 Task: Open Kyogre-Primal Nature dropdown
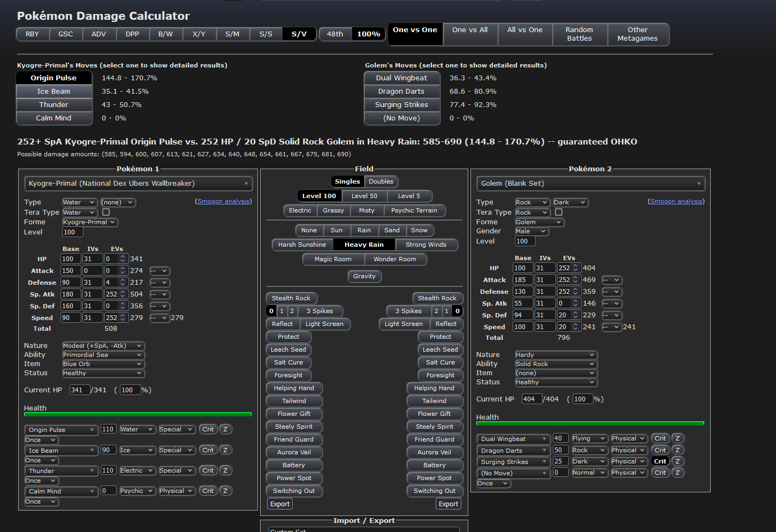point(102,346)
